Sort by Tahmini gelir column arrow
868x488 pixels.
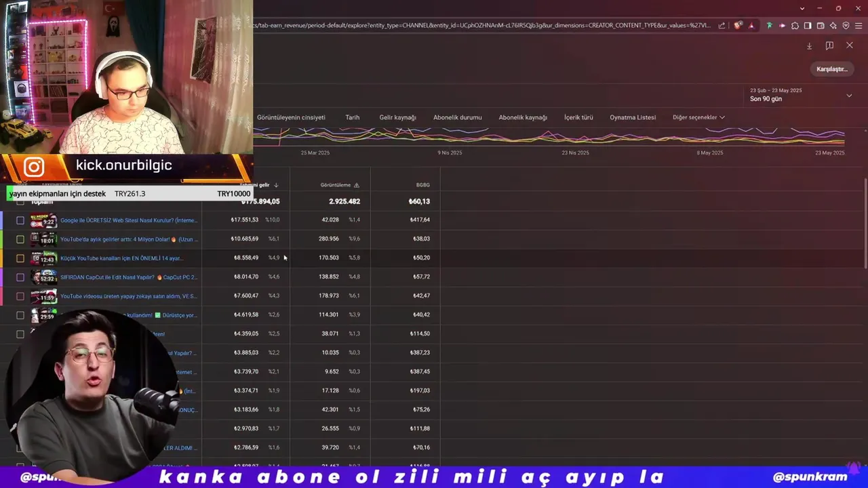tap(276, 185)
